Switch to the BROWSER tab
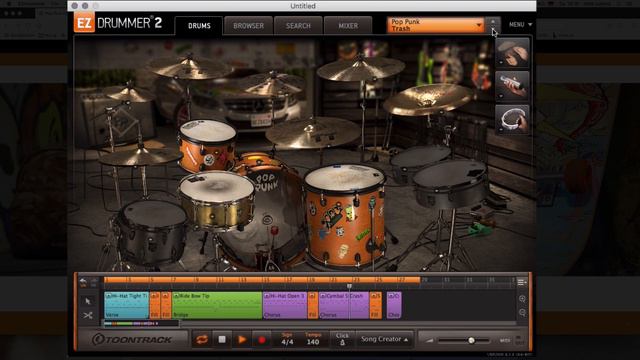Image resolution: width=640 pixels, height=360 pixels. (x=248, y=26)
